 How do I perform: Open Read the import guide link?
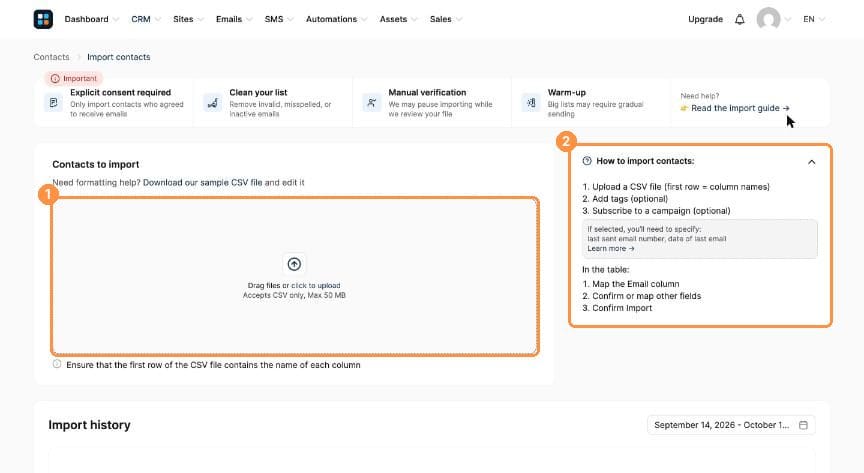(740, 108)
